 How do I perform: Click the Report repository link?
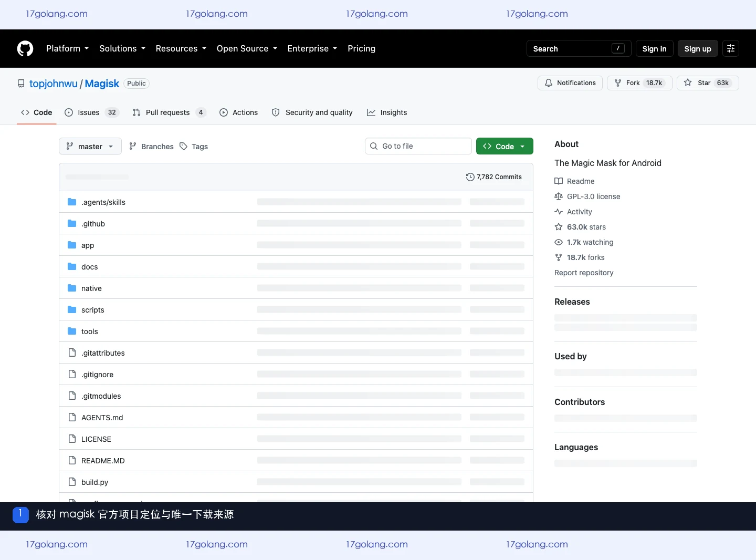click(x=584, y=273)
